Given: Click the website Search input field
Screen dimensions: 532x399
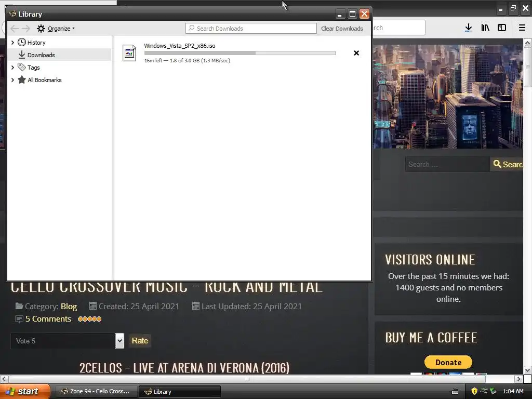Looking at the screenshot, I should click(x=447, y=164).
